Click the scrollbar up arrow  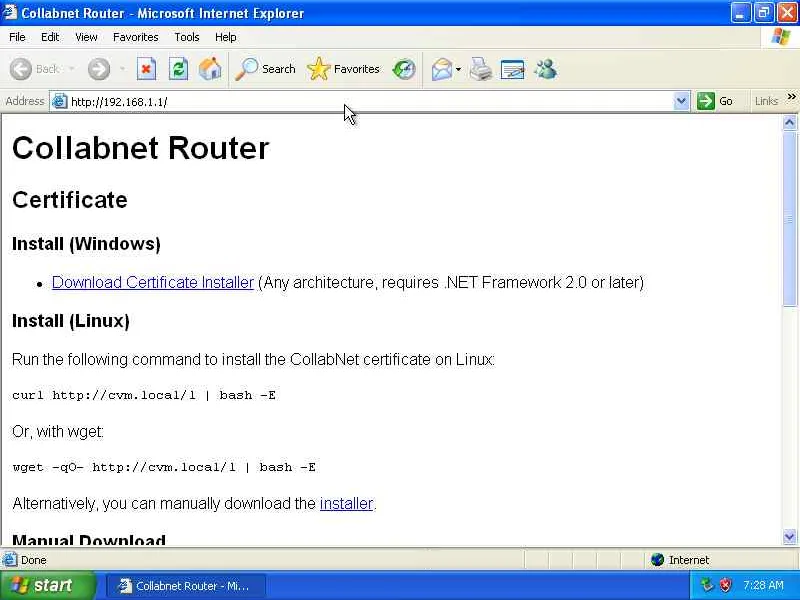click(790, 122)
